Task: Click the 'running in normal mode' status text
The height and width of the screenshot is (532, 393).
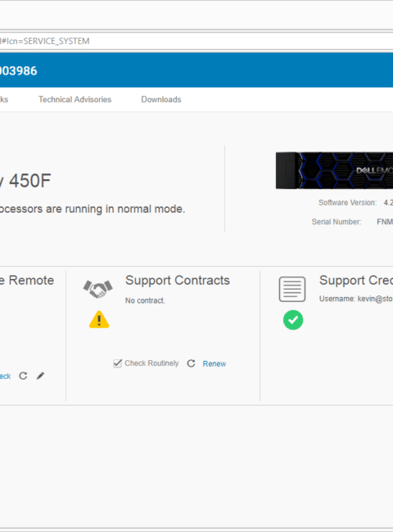Action: pyautogui.click(x=93, y=209)
